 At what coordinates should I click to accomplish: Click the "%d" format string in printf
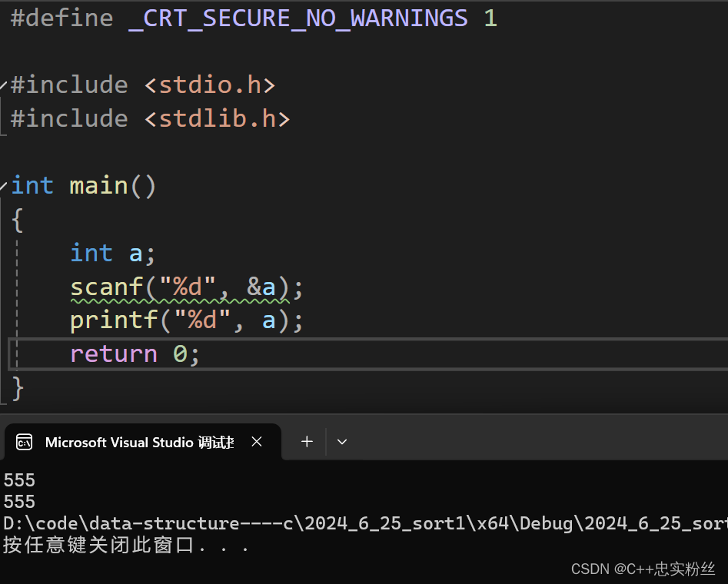pos(202,320)
